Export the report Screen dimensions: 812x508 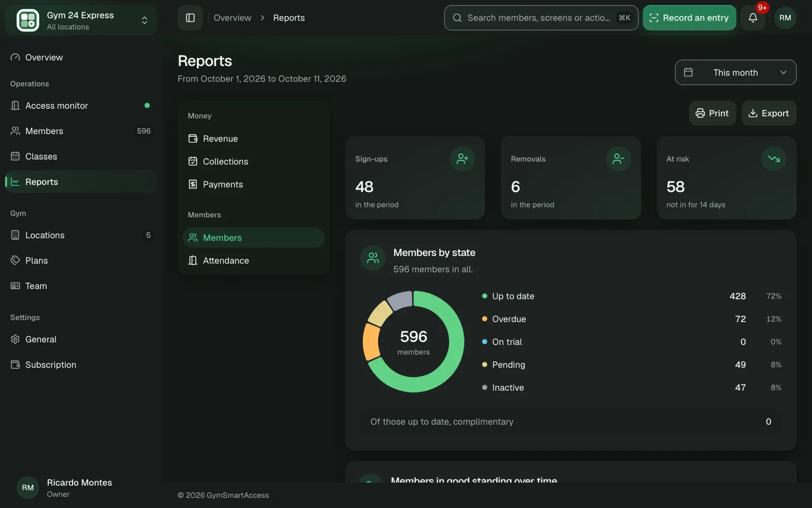[769, 113]
